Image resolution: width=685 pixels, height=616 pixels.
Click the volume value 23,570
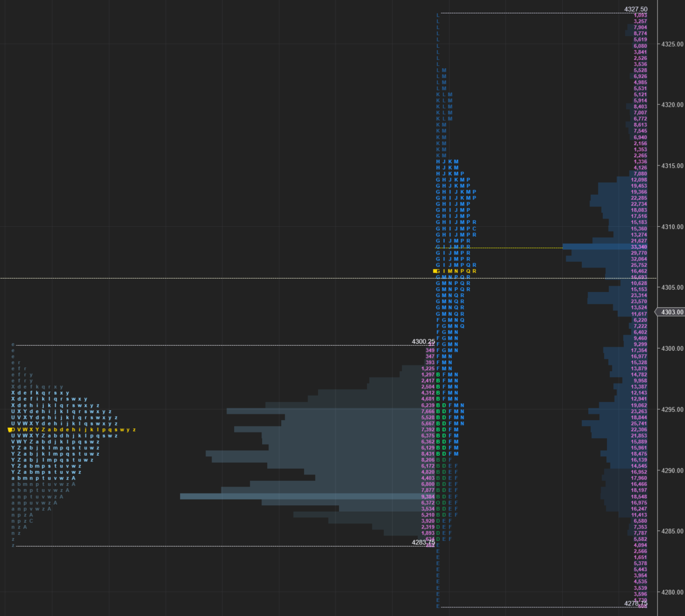639,302
